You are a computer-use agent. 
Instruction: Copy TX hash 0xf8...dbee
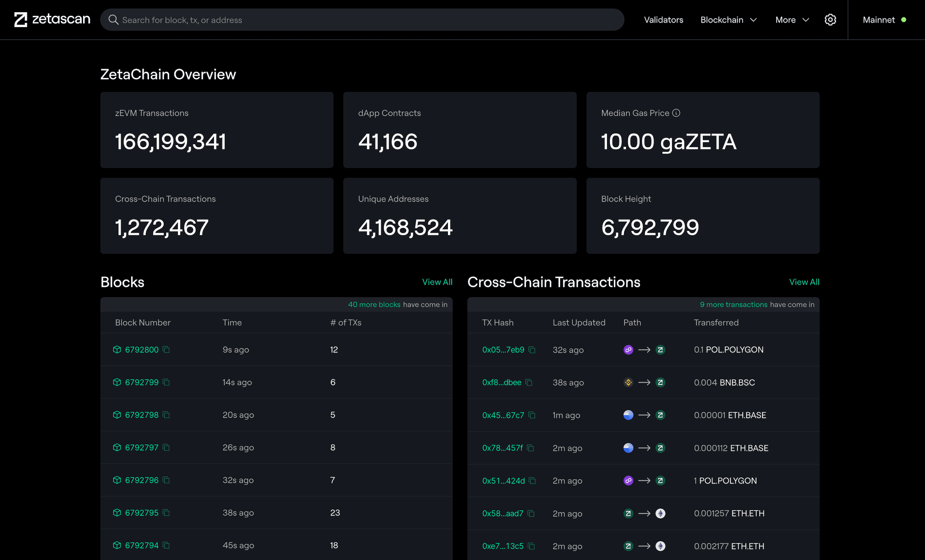point(529,383)
